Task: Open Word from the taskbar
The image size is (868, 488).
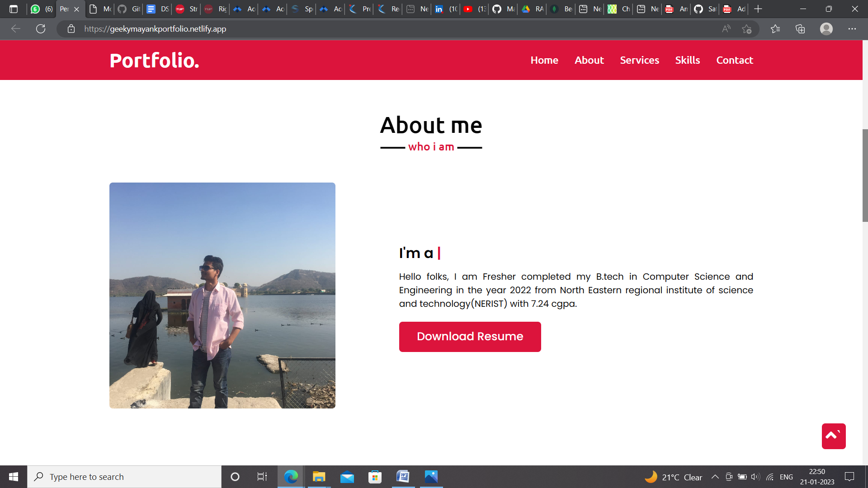Action: coord(403,477)
